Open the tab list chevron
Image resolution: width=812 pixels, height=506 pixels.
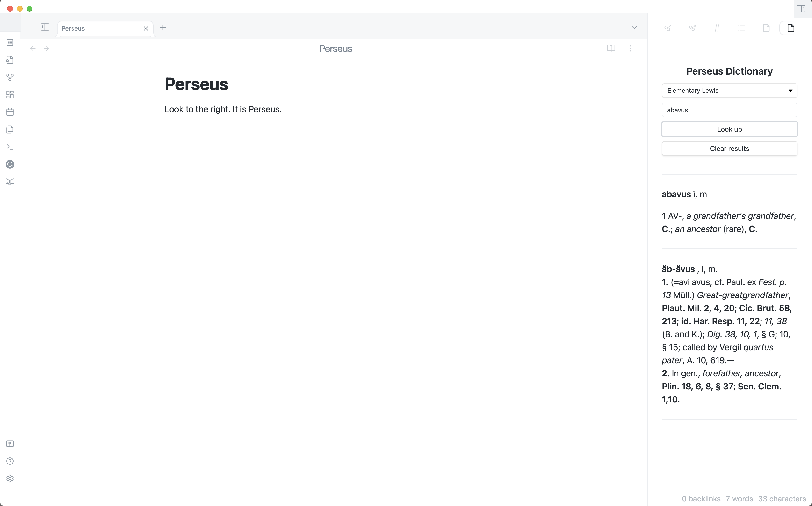pos(634,27)
